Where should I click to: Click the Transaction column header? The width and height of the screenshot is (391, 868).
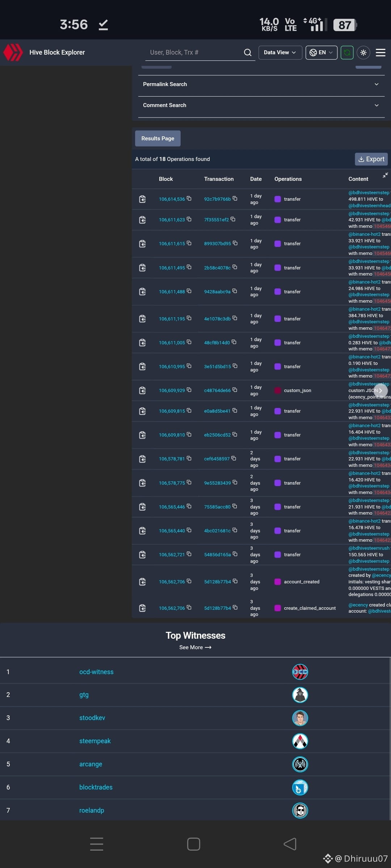tap(219, 179)
